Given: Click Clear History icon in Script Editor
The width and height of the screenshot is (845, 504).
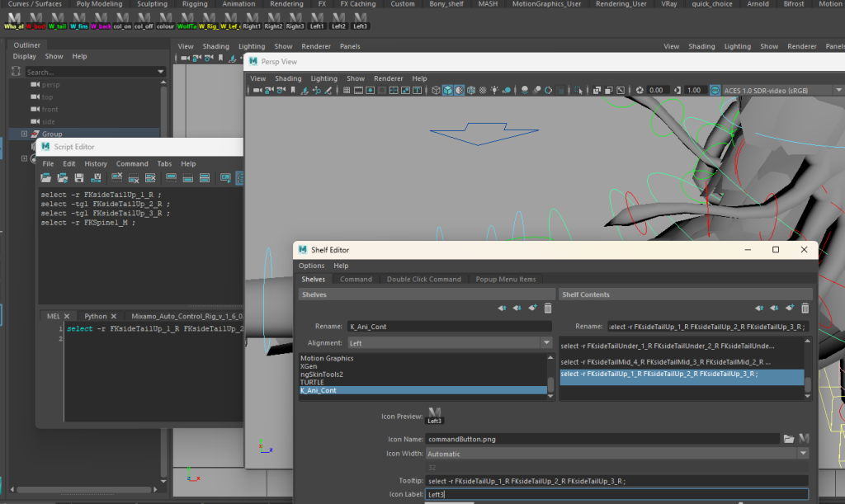Looking at the screenshot, I should 117,177.
